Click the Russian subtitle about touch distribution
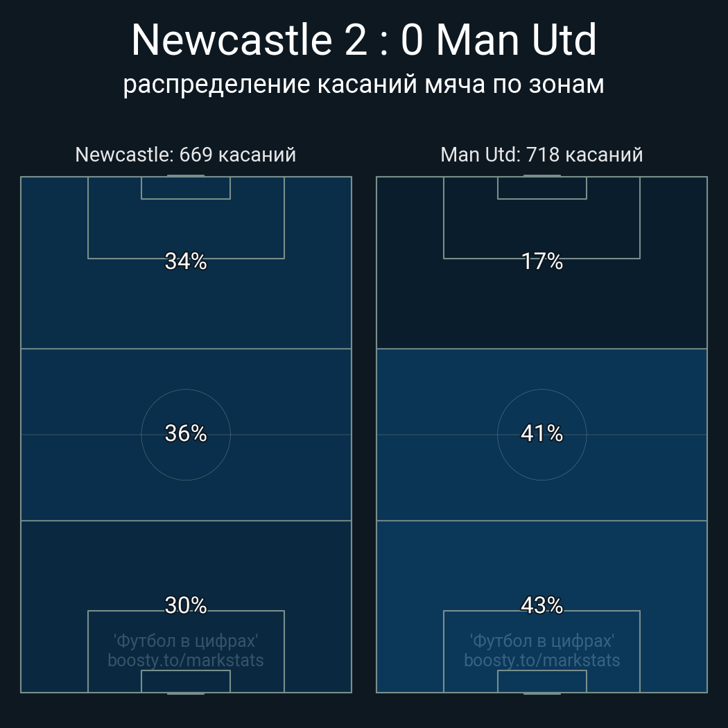 (x=364, y=85)
